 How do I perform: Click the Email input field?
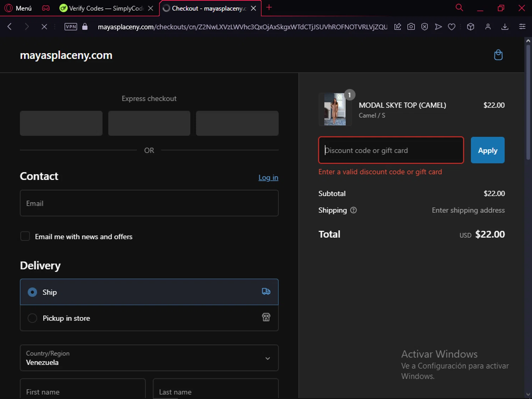pos(149,203)
